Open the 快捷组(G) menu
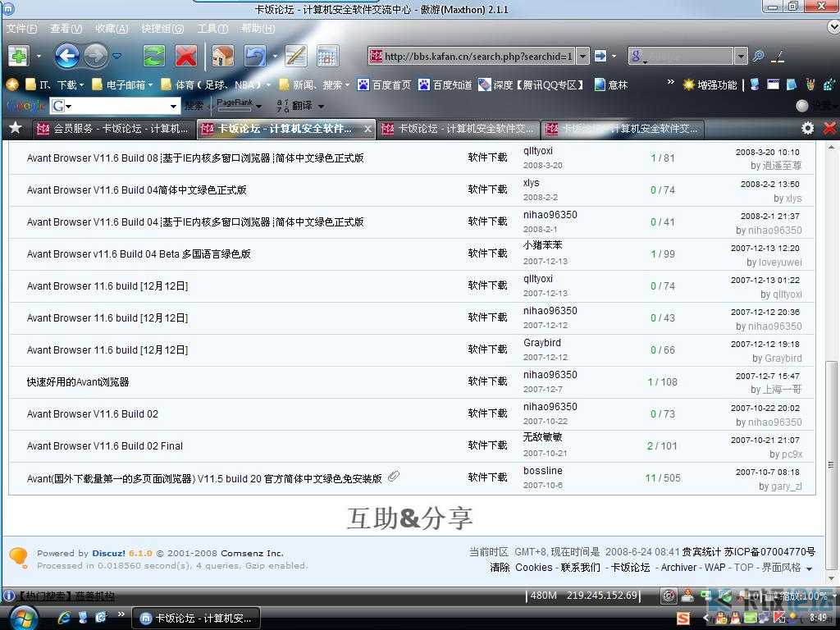 coord(162,29)
